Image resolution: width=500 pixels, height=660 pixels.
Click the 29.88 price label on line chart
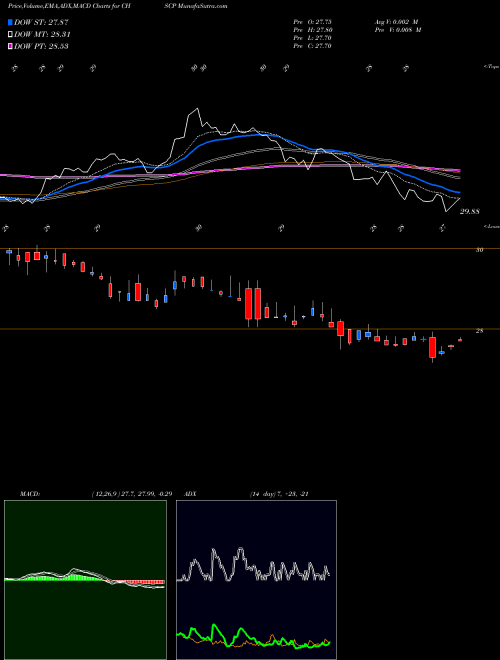pyautogui.click(x=470, y=212)
